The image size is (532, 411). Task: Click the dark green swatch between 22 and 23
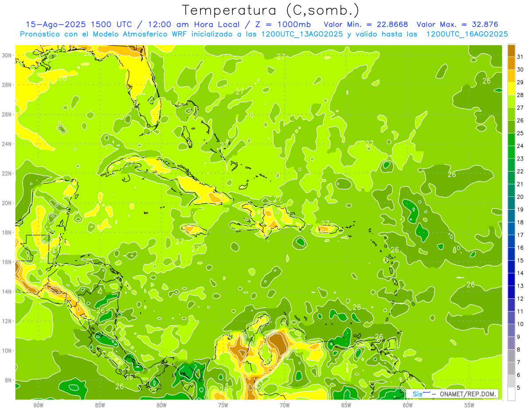click(511, 165)
